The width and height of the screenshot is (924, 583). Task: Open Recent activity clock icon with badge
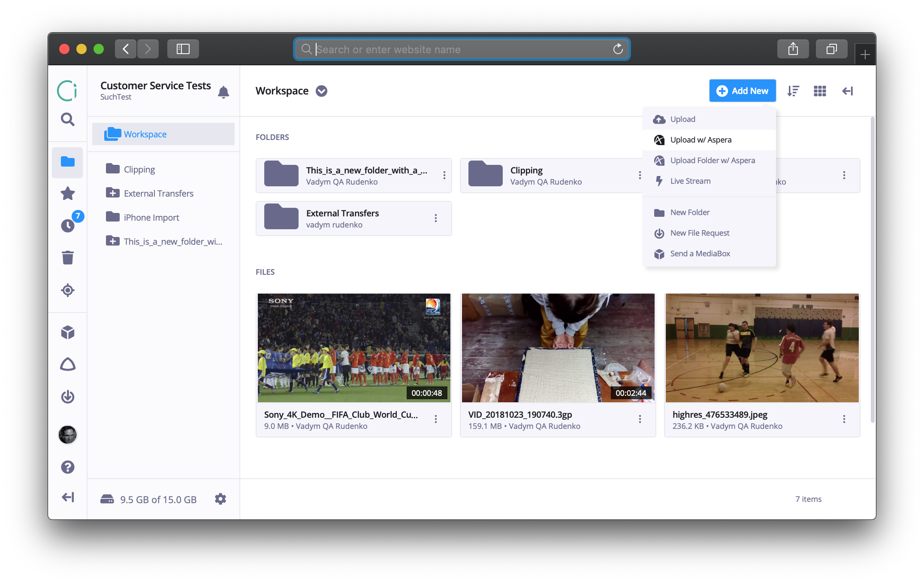pyautogui.click(x=68, y=225)
